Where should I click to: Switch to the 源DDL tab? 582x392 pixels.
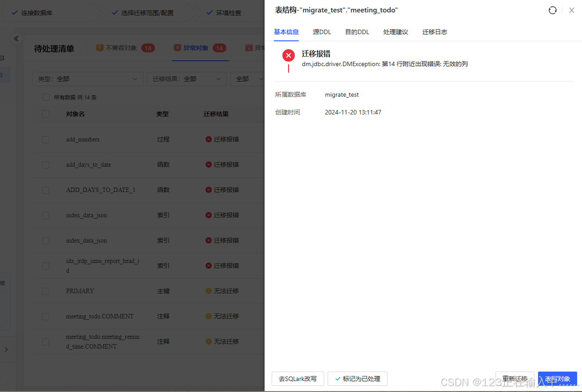[322, 32]
